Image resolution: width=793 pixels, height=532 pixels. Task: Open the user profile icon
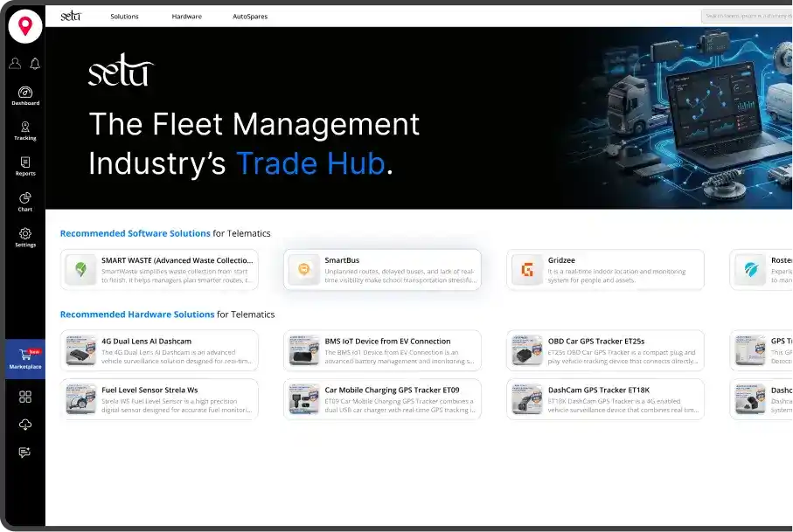pyautogui.click(x=15, y=64)
